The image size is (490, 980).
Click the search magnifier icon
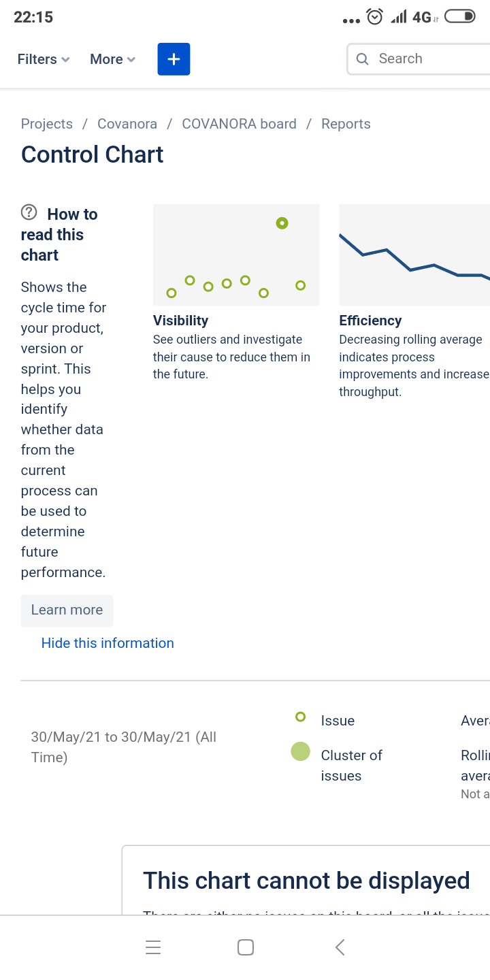tap(363, 59)
